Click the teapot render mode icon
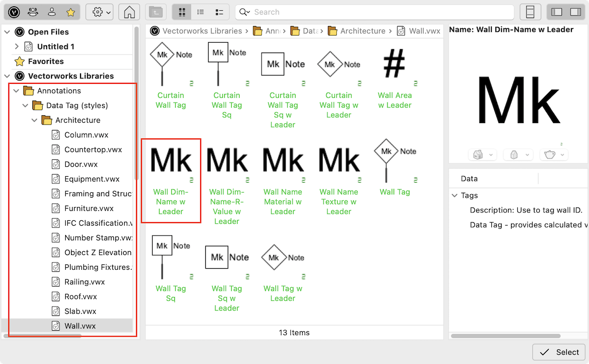 pos(550,155)
